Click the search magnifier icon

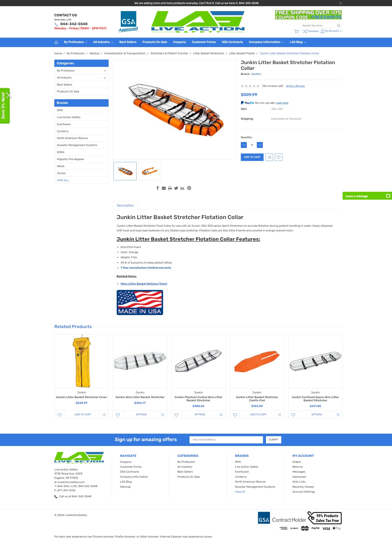click(x=339, y=26)
